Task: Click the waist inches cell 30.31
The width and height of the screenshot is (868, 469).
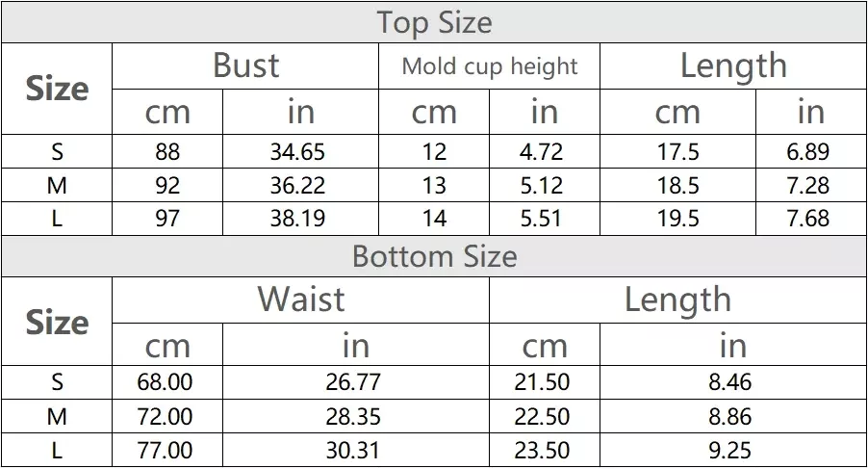Action: pyautogui.click(x=353, y=450)
